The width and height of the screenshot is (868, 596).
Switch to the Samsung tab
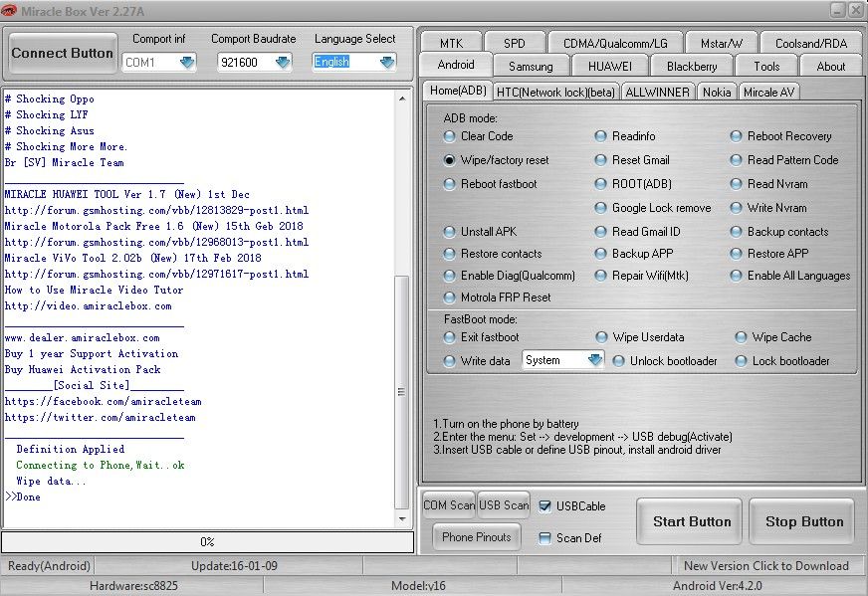[530, 67]
